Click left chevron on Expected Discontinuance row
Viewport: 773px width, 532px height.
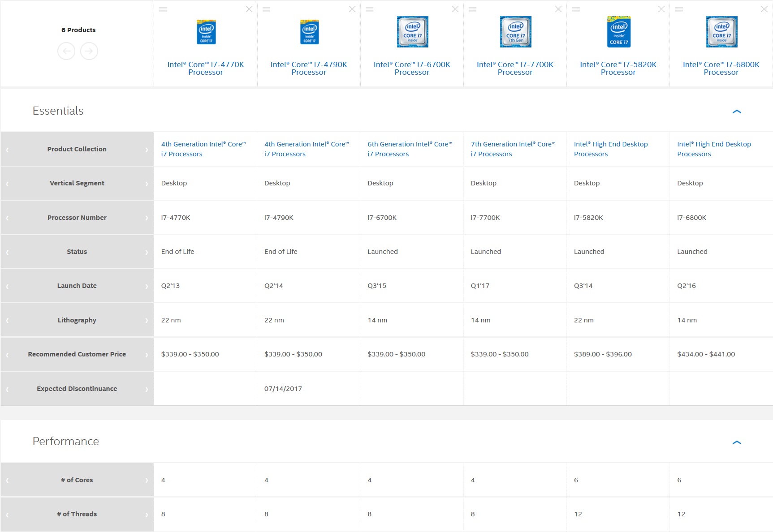[x=7, y=389]
